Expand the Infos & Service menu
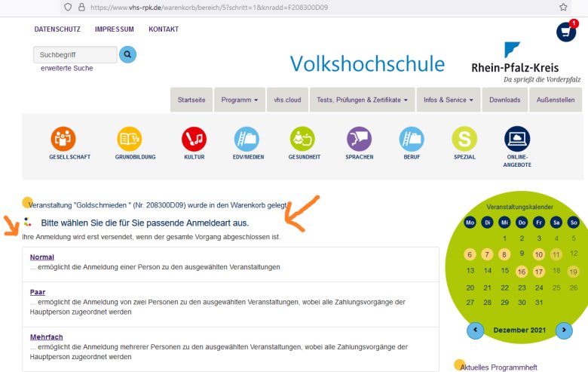588x372 pixels. click(x=449, y=100)
